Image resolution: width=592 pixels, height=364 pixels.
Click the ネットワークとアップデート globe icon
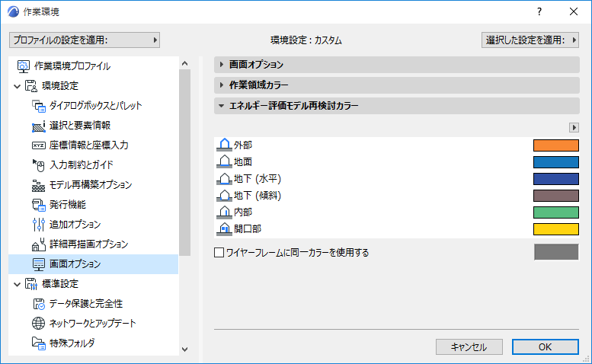pyautogui.click(x=39, y=323)
